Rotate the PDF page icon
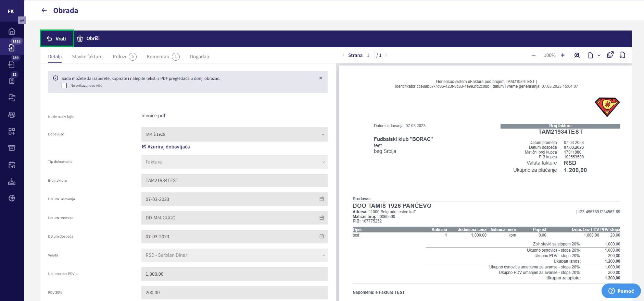 coord(622,55)
